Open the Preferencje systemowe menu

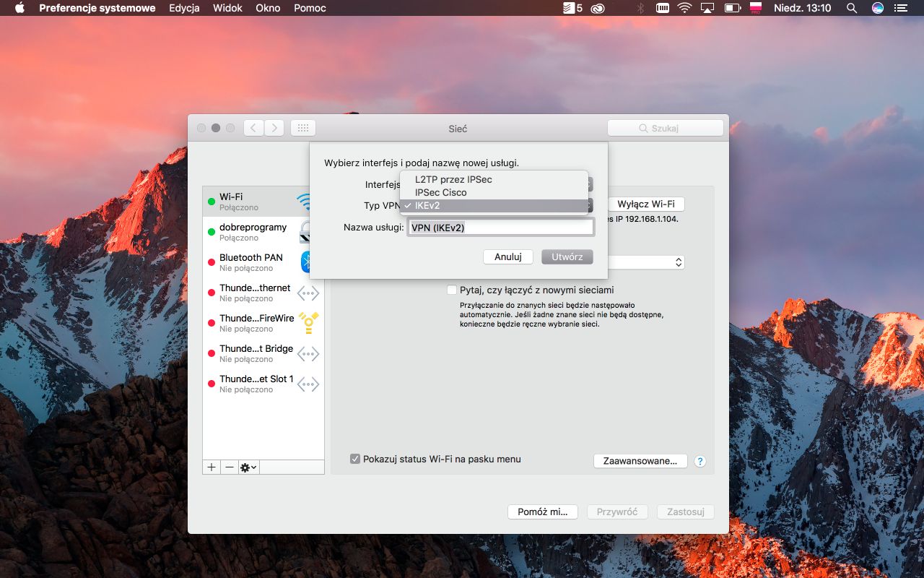[97, 8]
